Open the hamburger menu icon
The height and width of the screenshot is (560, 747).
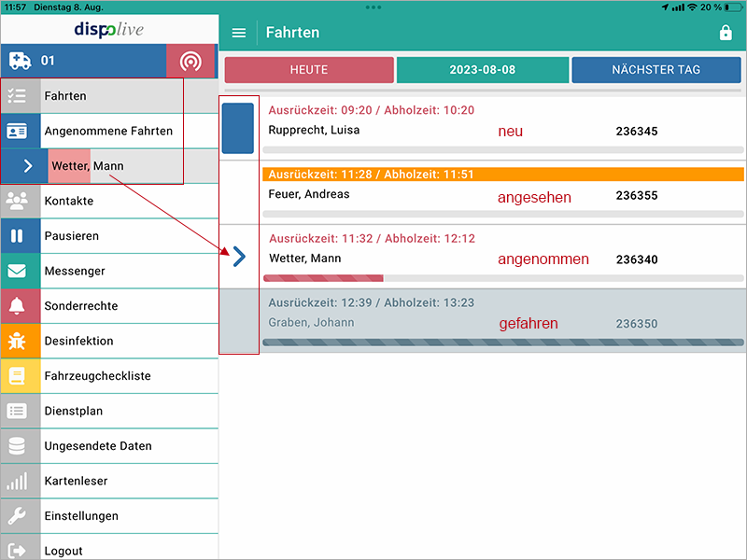coord(239,33)
